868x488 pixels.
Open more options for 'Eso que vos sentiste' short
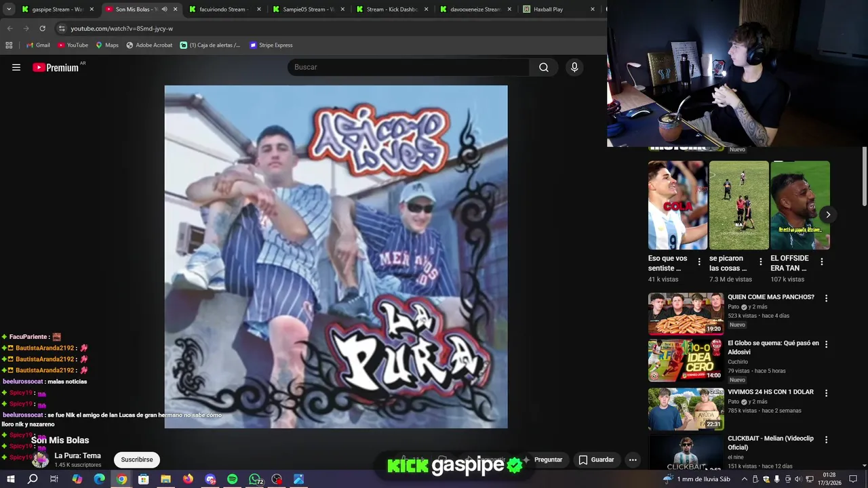[x=699, y=262]
